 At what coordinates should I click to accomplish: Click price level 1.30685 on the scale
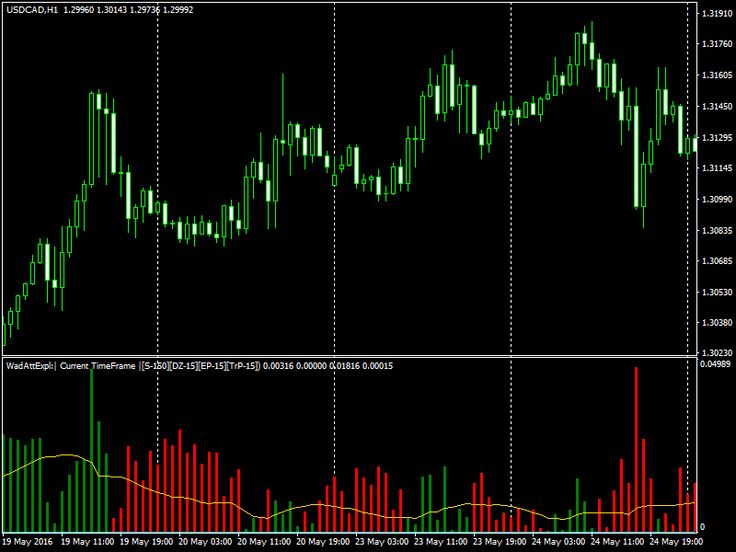click(717, 261)
